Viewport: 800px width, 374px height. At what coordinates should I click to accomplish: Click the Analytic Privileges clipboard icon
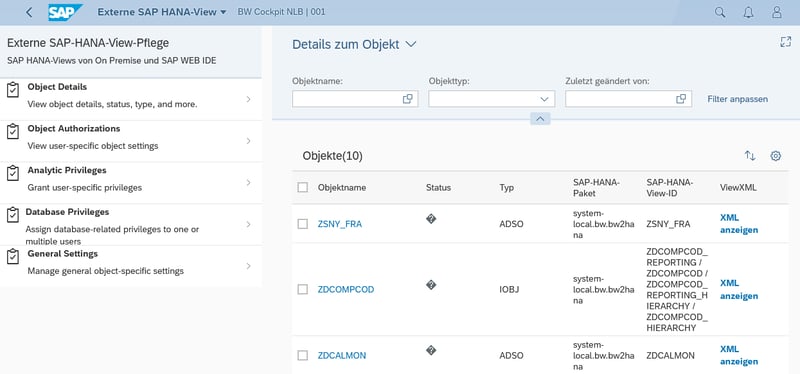[13, 173]
